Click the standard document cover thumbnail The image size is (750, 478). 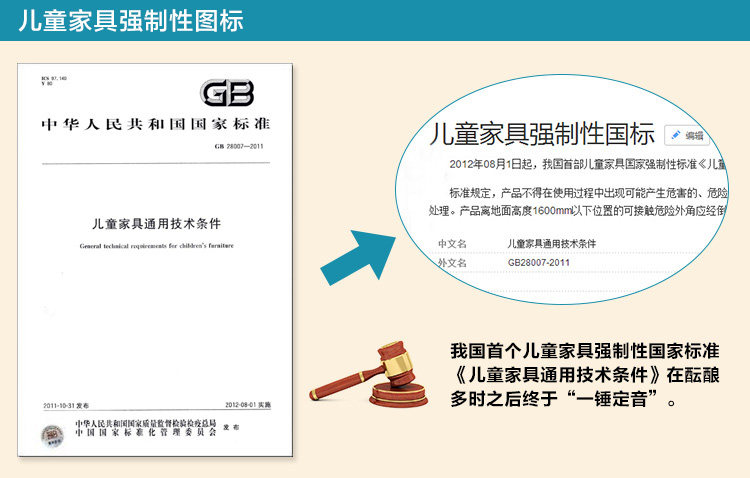(155, 260)
